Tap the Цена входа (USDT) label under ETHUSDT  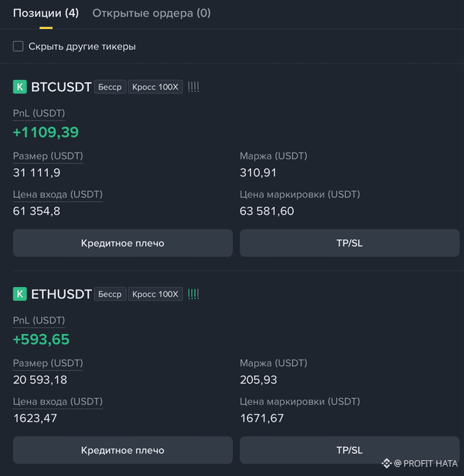pos(58,401)
